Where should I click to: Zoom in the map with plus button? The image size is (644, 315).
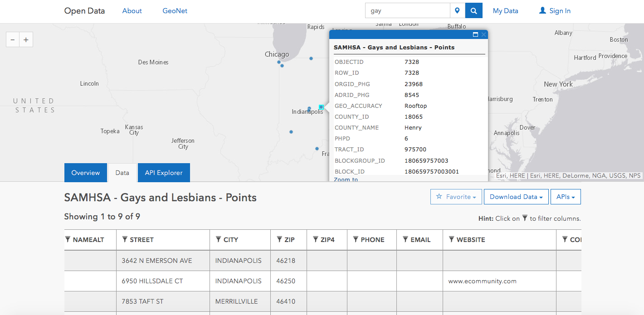(26, 40)
